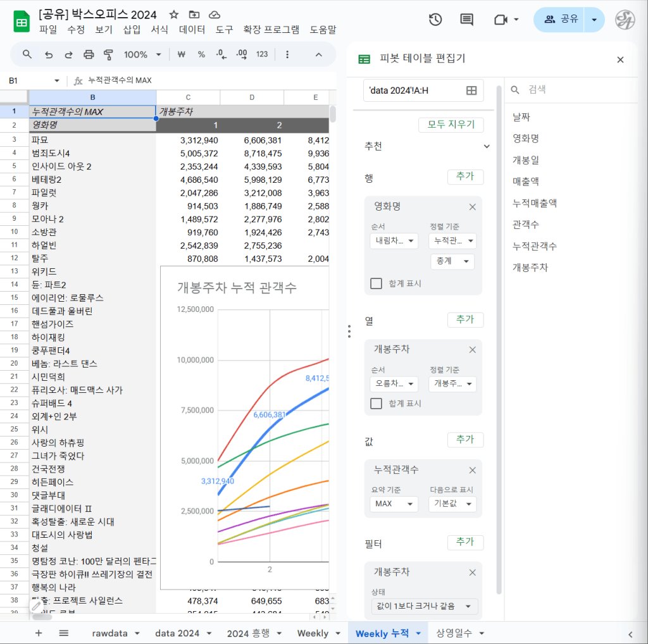Viewport: 648px width, 644px height.
Task: Click the select data range grid icon
Action: pos(471,90)
